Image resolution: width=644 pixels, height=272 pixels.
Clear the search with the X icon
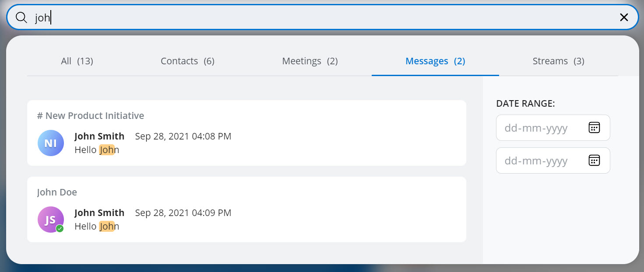pyautogui.click(x=624, y=17)
